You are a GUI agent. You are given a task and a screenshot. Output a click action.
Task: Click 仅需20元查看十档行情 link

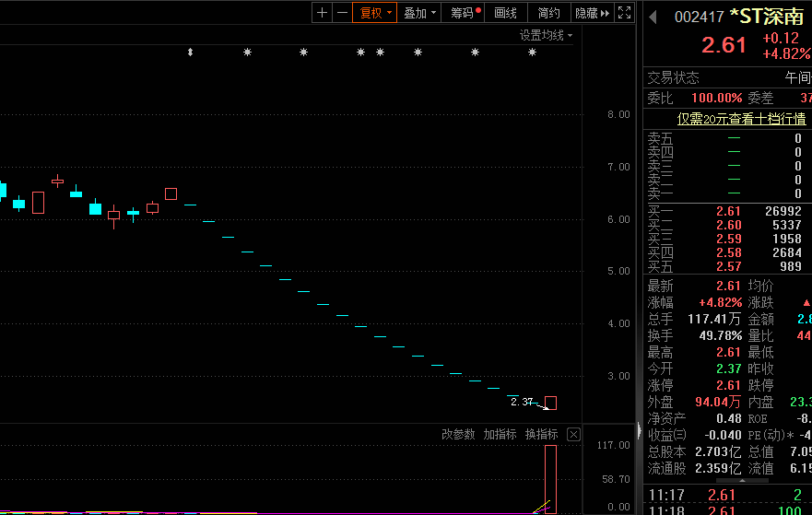click(x=741, y=119)
